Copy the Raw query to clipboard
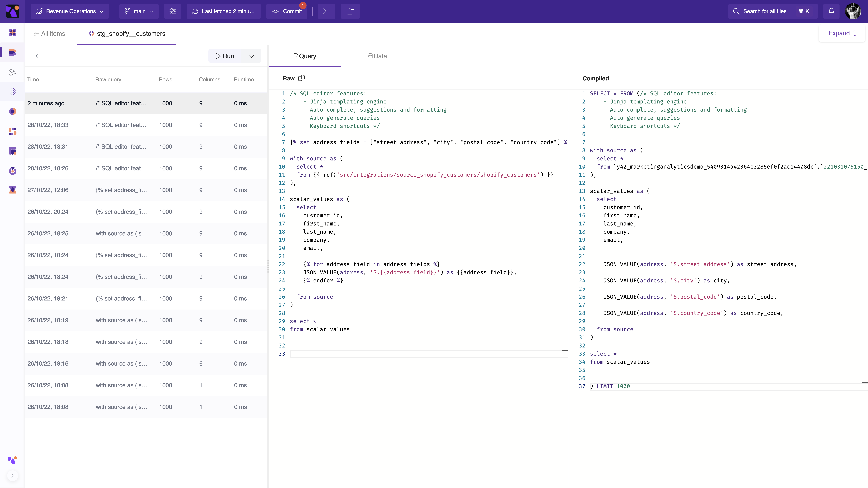The image size is (868, 488). click(x=302, y=78)
